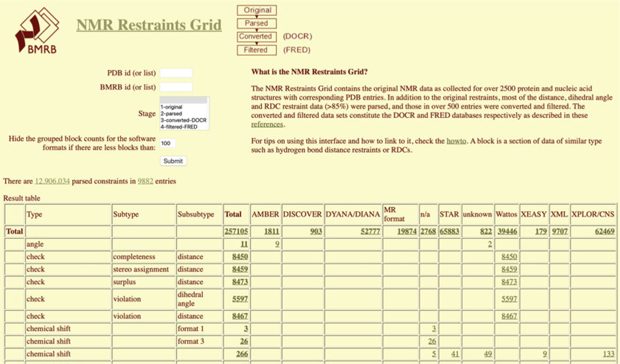Open the dihedral angle violation Wattos 5597 link
620x364 pixels.
(509, 299)
